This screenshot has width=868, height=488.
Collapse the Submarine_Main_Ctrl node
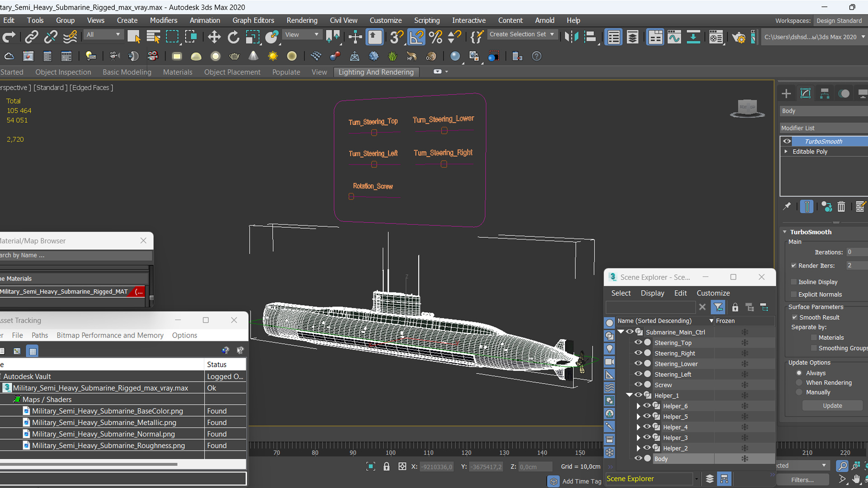tap(621, 332)
